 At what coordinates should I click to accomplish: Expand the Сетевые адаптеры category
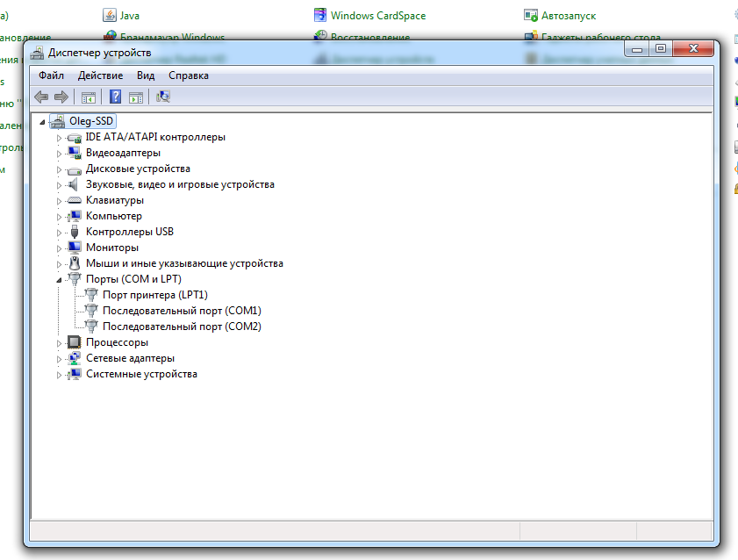point(60,359)
